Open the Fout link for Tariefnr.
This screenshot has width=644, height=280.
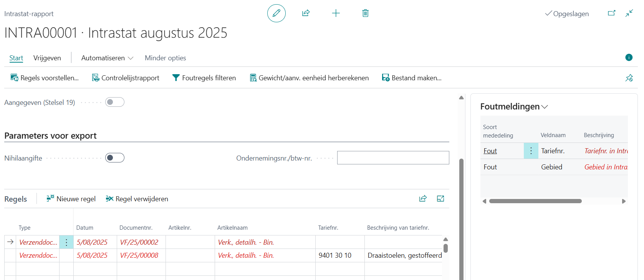click(x=490, y=151)
